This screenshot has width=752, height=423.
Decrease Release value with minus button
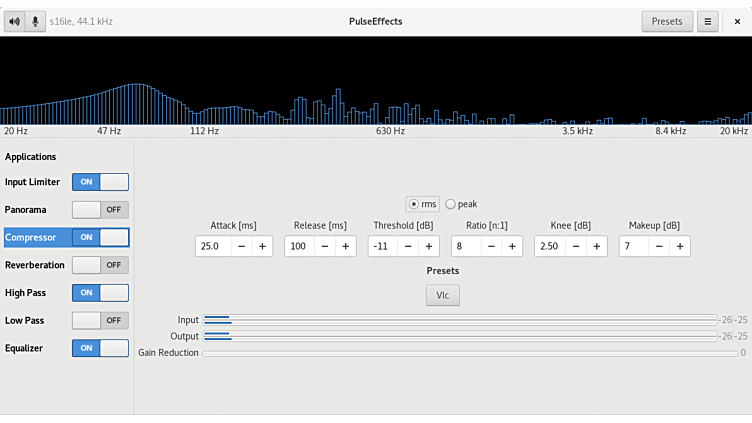click(324, 246)
